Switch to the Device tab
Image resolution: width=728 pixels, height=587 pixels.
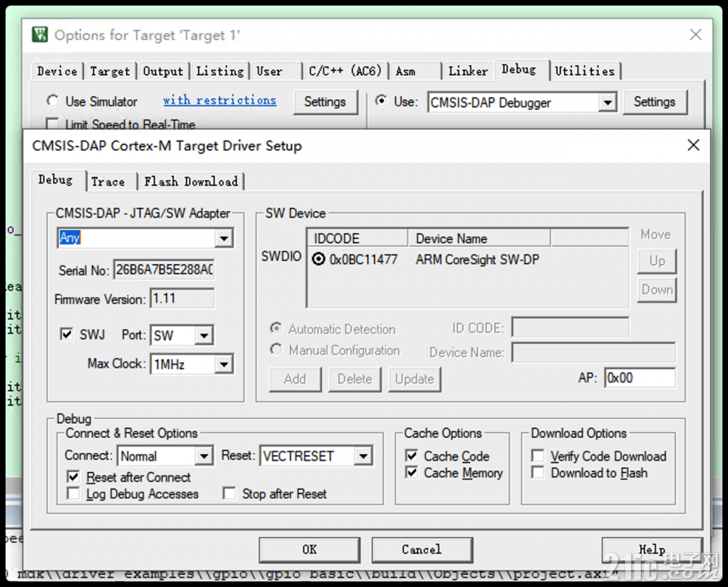click(57, 71)
